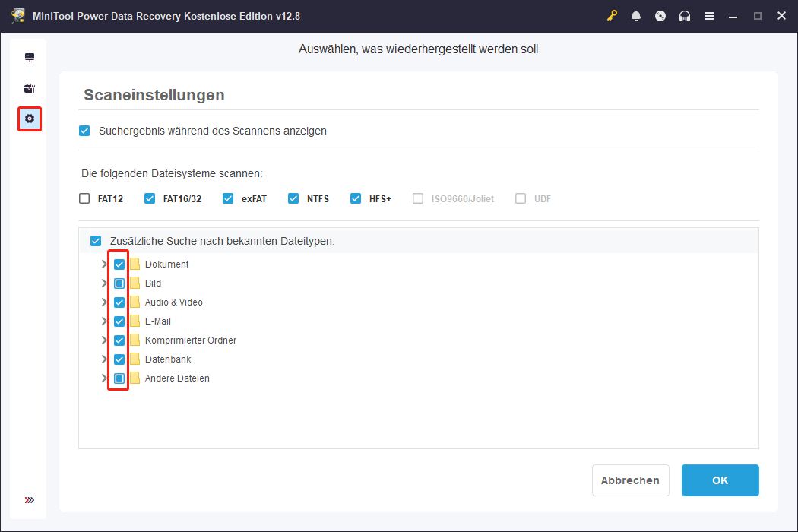798x532 pixels.
Task: Click the Audio & Video folder icon
Action: [x=135, y=302]
